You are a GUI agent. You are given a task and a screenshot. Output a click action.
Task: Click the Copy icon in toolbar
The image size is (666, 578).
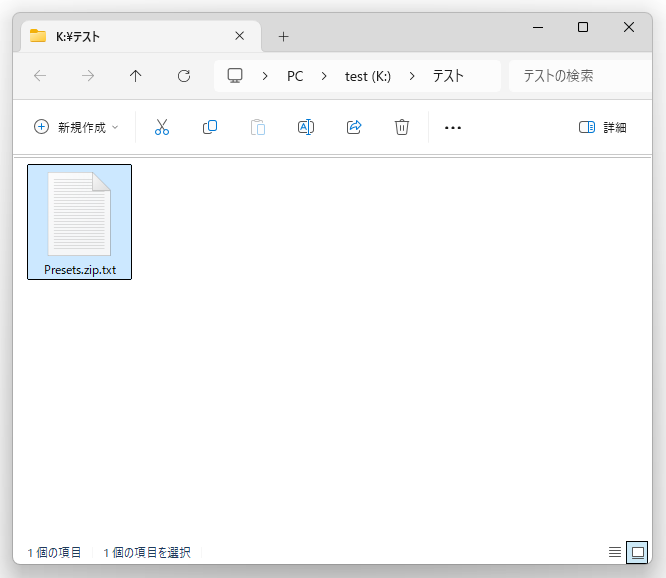pos(210,127)
